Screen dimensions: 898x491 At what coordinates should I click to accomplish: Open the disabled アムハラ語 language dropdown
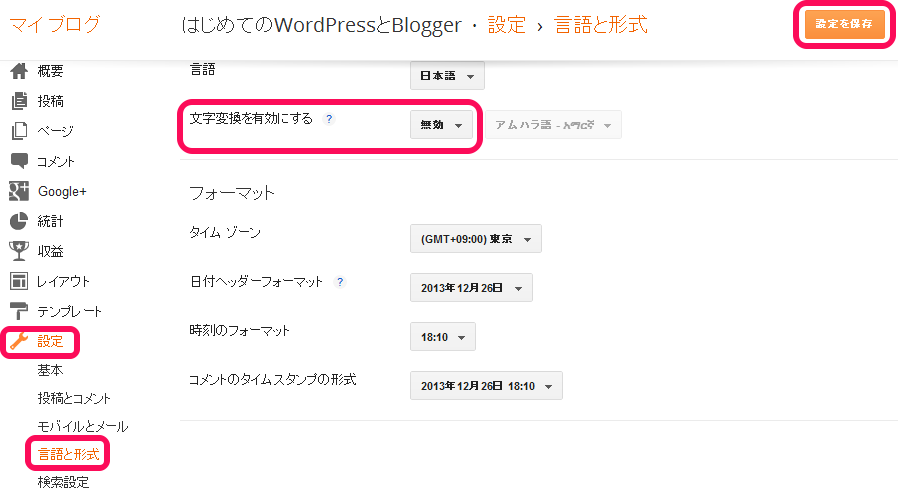[x=553, y=125]
